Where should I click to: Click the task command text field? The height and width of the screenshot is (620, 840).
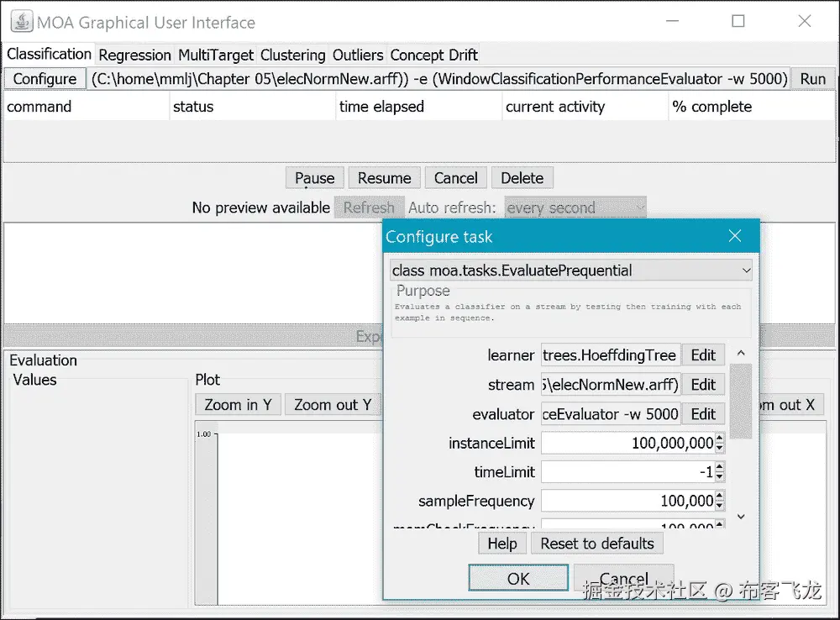point(438,79)
